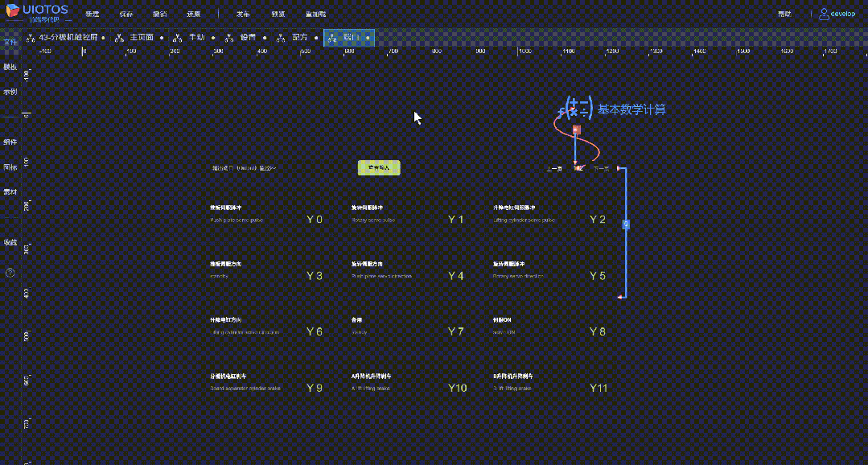
Task: Open the 组件 sidebar panel
Action: click(x=10, y=142)
